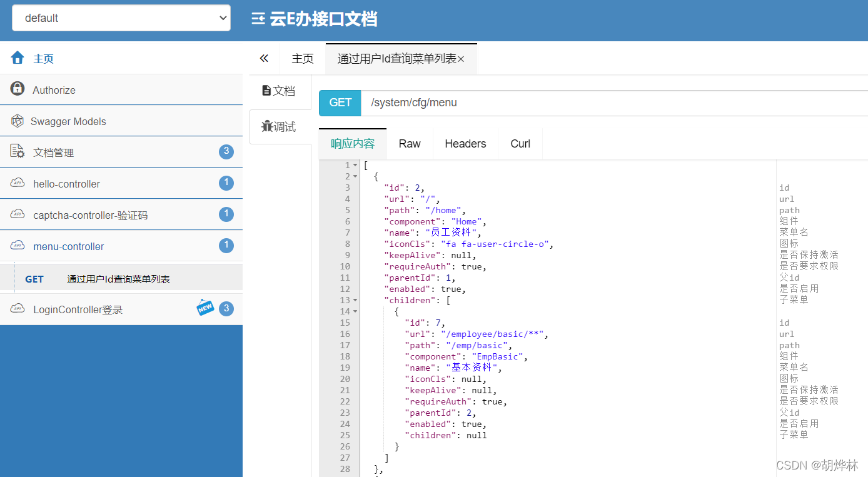Click 是否保持激活 description beside line 9
868x477 pixels.
tap(809, 255)
